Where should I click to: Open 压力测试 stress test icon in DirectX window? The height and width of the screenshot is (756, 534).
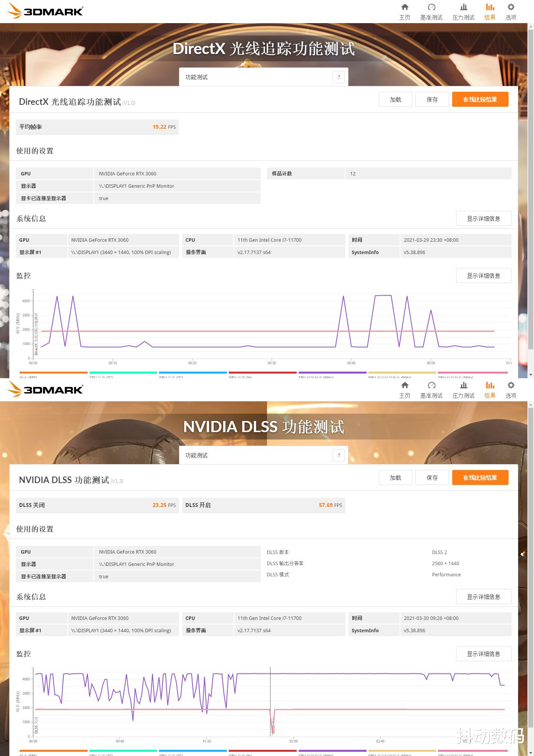coord(463,12)
